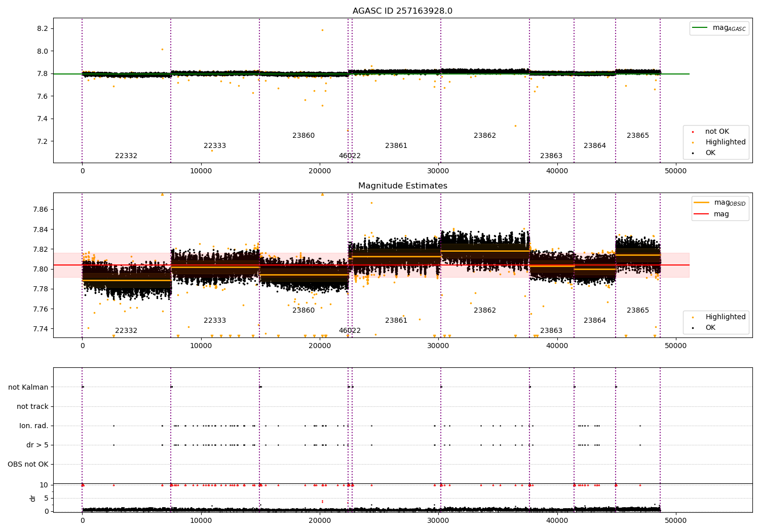Click the 'not Kalman' axis label
The image size is (760, 532).
[x=28, y=387]
